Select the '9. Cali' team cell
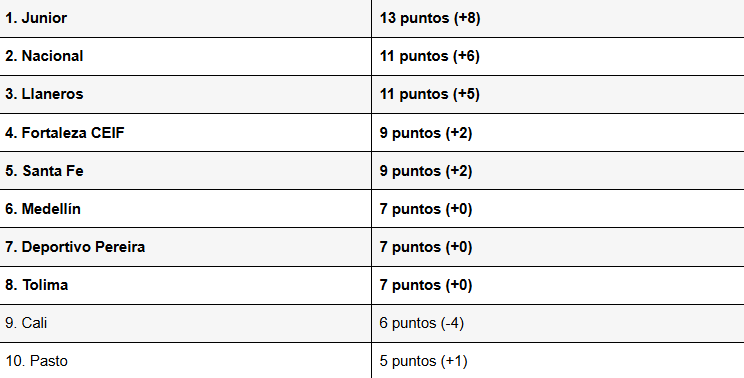The width and height of the screenshot is (744, 378). [186, 323]
